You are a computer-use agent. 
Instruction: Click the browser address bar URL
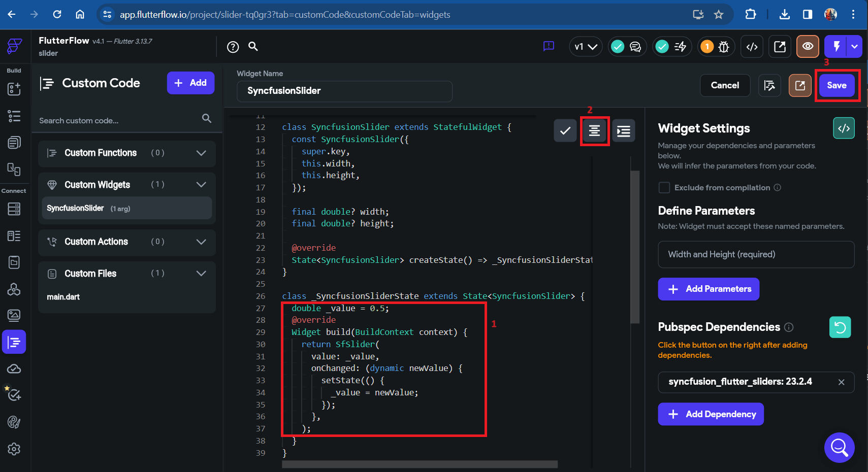point(285,15)
